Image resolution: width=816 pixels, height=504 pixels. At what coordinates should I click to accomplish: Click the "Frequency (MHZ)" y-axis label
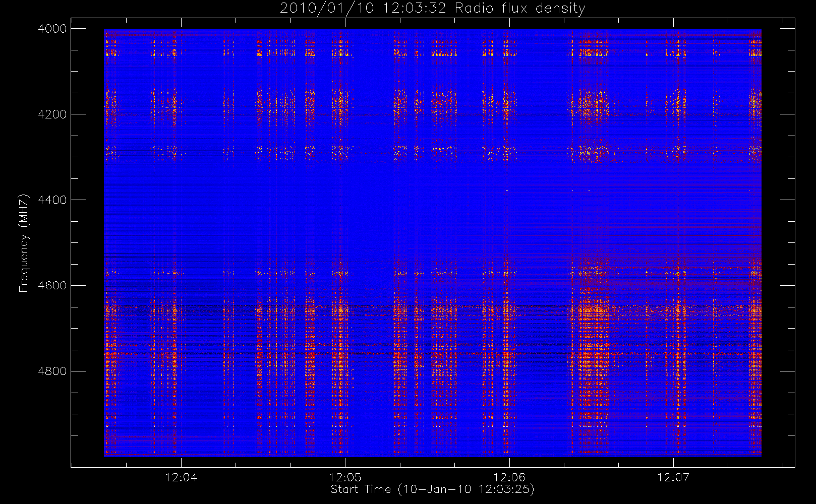pyautogui.click(x=24, y=243)
